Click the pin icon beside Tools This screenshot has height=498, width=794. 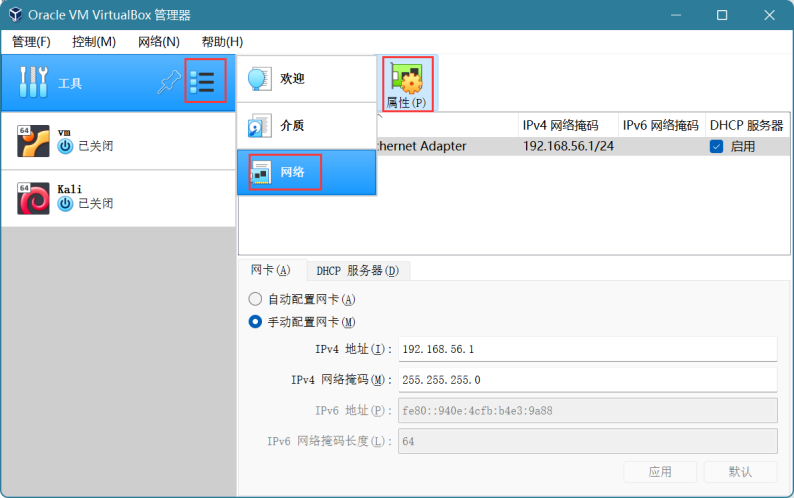pos(169,82)
